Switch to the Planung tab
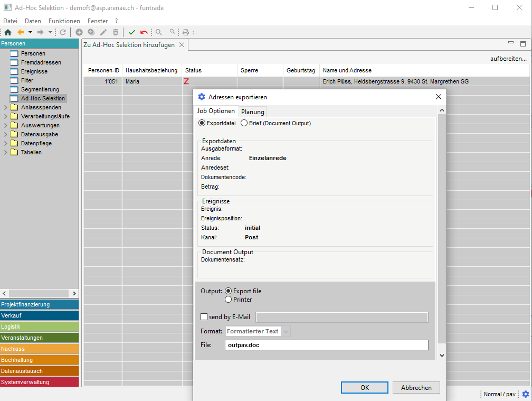 point(252,111)
